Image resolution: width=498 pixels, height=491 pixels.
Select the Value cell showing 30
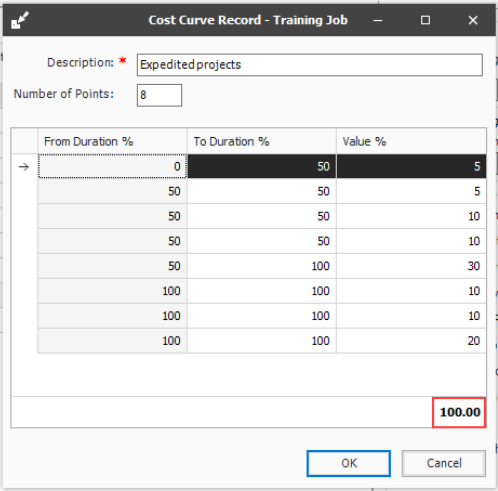click(x=411, y=266)
